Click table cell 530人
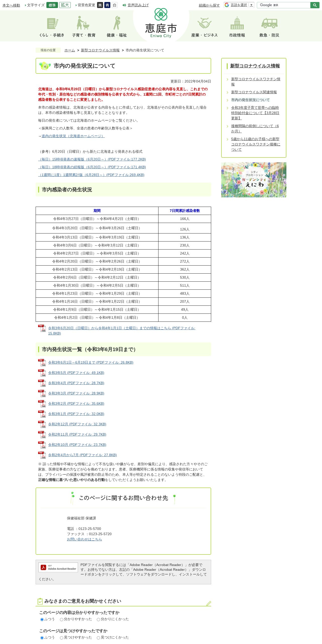Viewport: 322px width, 644px height. 185,278
